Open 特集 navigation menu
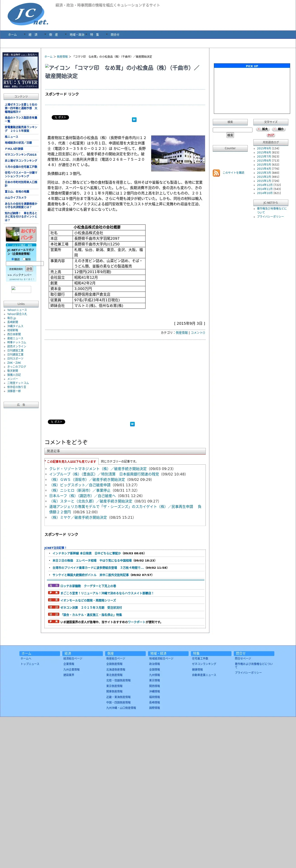 coord(95,35)
